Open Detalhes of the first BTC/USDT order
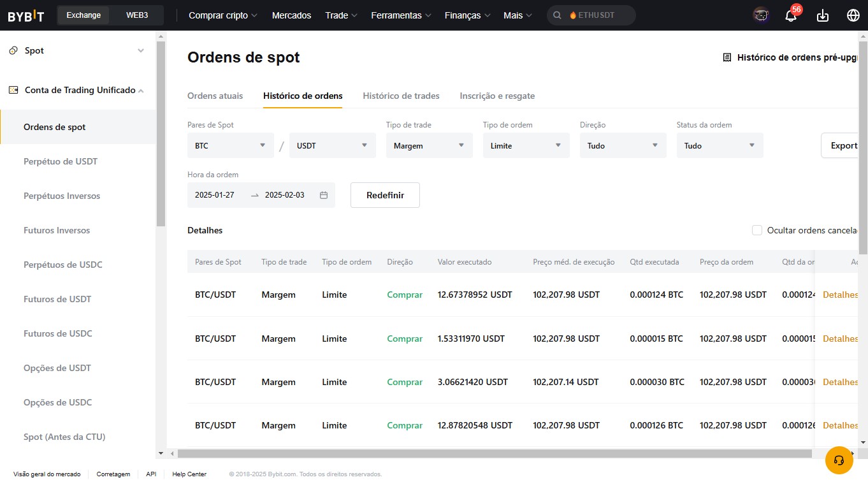 [x=839, y=295]
